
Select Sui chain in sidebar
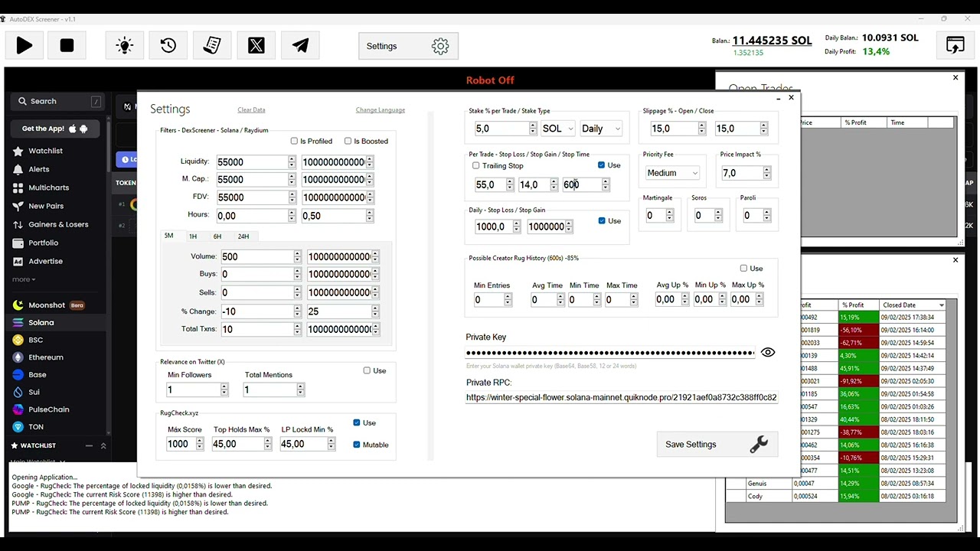pyautogui.click(x=34, y=392)
